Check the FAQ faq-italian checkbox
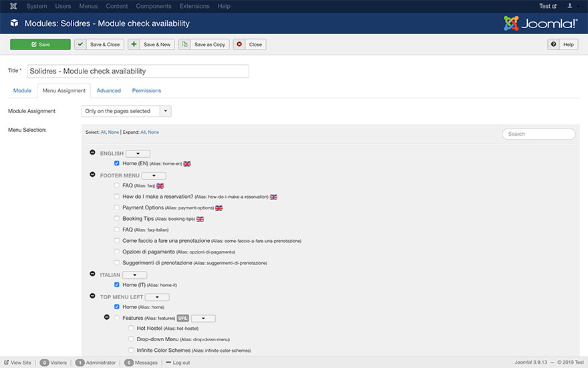 click(117, 229)
